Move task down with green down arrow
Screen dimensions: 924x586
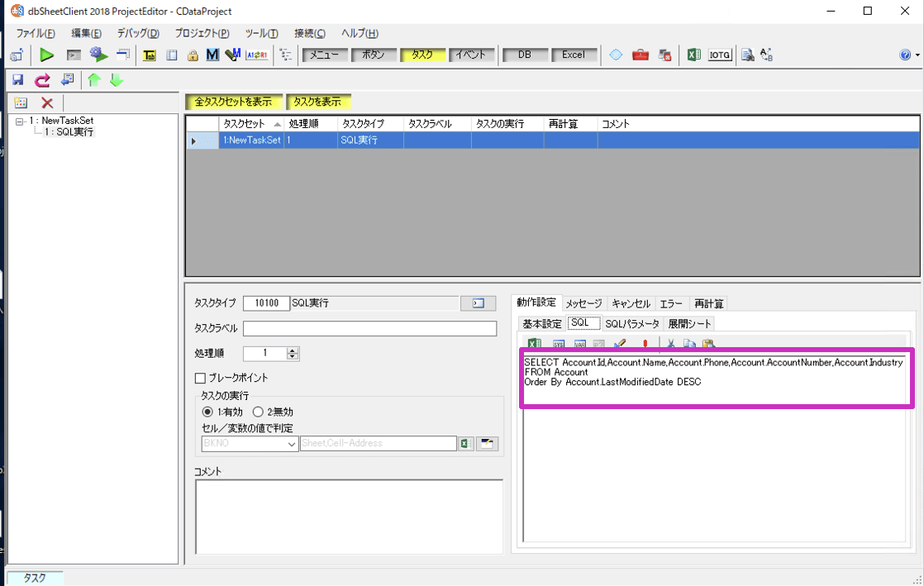[117, 80]
